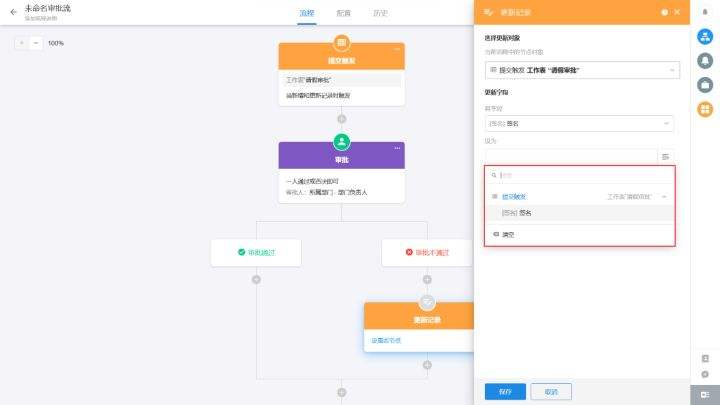Add a node at the bottom merge point
The height and width of the screenshot is (405, 720).
342,393
